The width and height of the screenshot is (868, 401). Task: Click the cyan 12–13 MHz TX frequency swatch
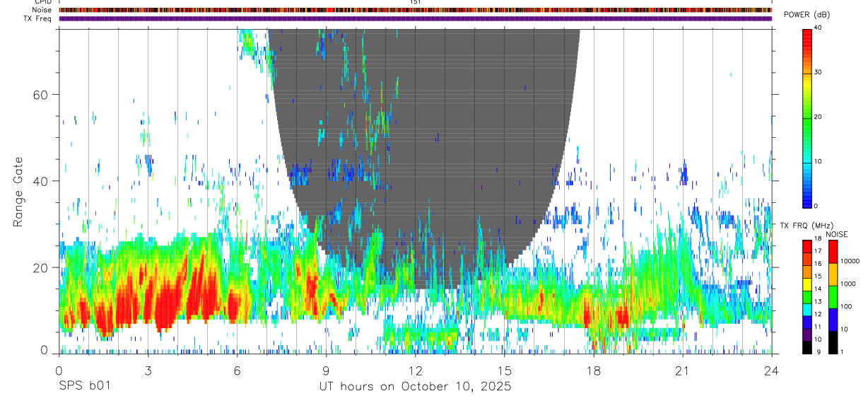807,308
